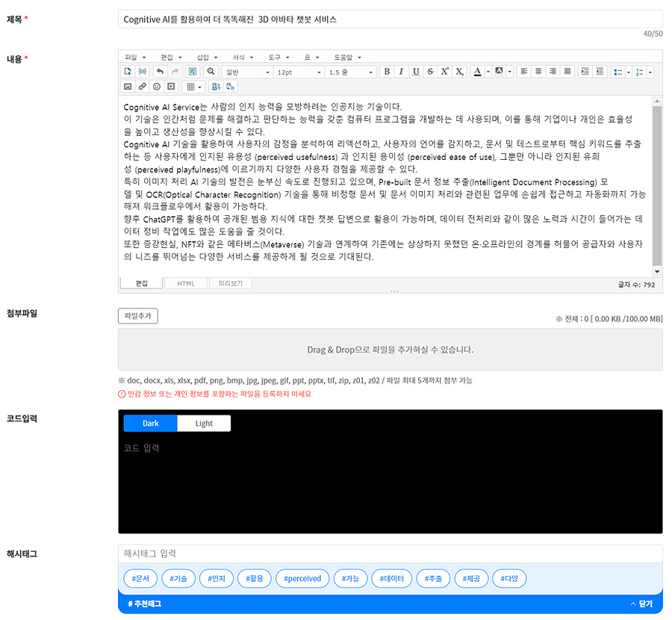Screen dimensions: 672x620
Task: Redo the last edit
Action: (x=175, y=72)
